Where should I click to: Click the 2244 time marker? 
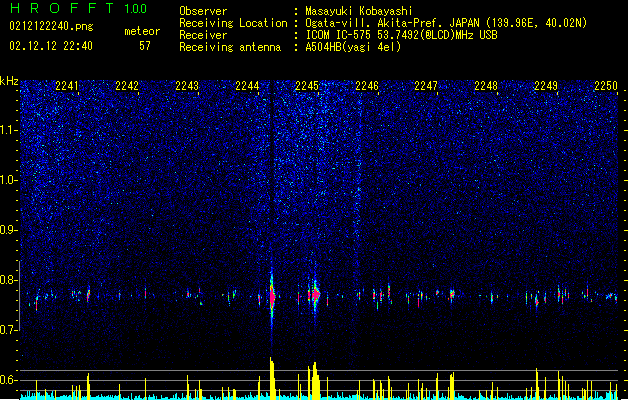pos(247,86)
